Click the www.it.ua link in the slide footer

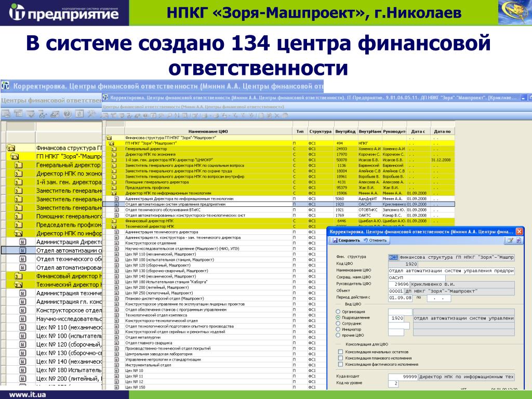(x=27, y=395)
